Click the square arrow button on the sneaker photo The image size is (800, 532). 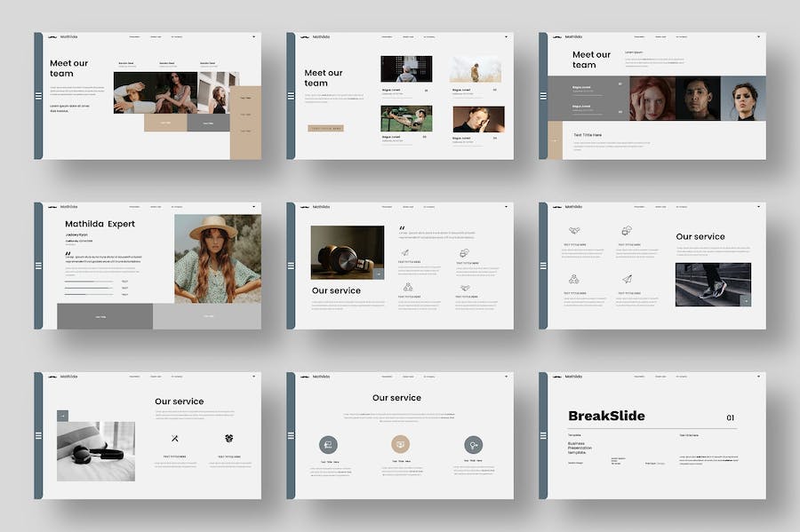pyautogui.click(x=746, y=301)
